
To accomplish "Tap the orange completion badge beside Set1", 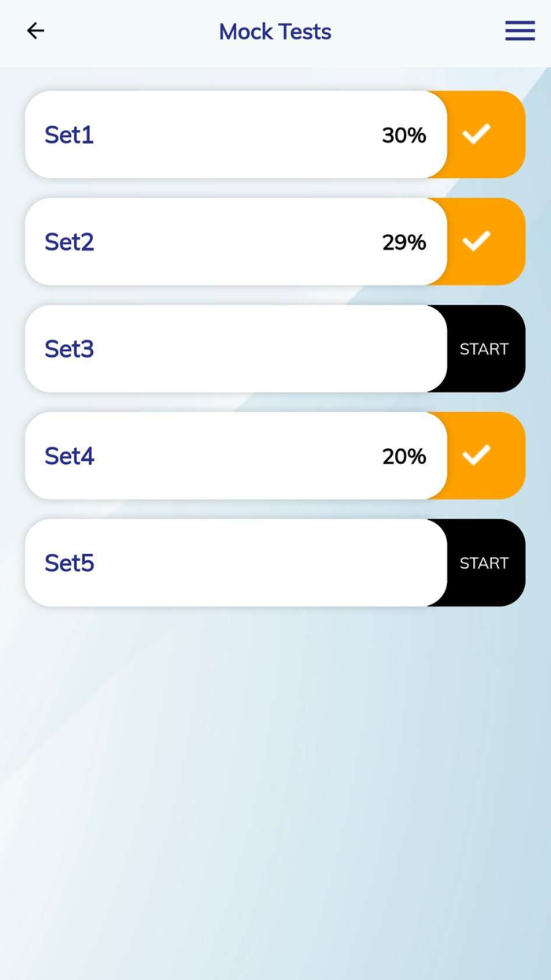I will [x=476, y=134].
